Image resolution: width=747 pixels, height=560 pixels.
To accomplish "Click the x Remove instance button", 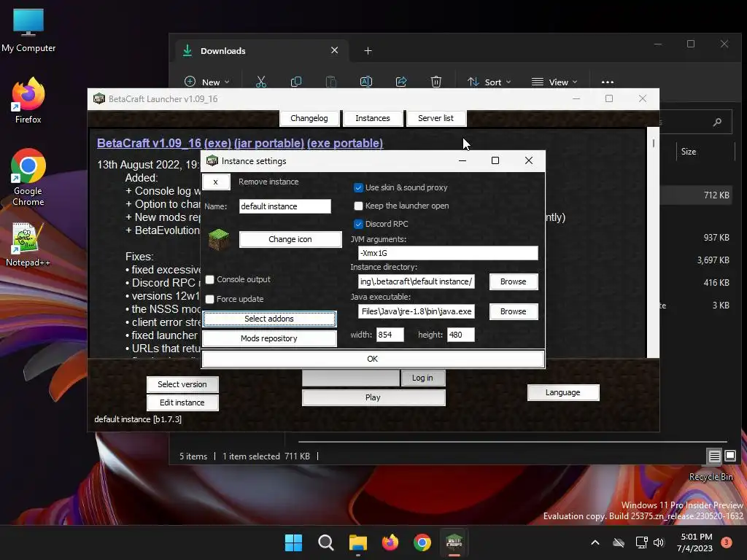I will coord(216,182).
